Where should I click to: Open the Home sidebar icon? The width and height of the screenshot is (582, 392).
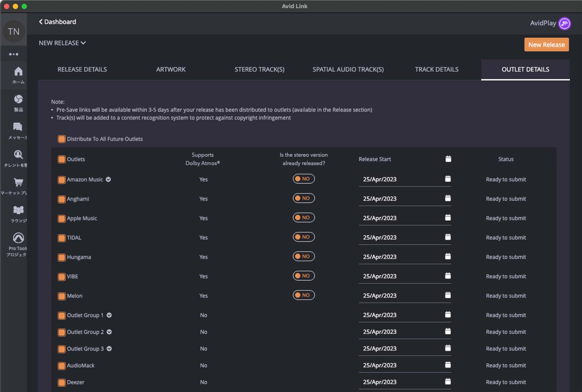[18, 72]
